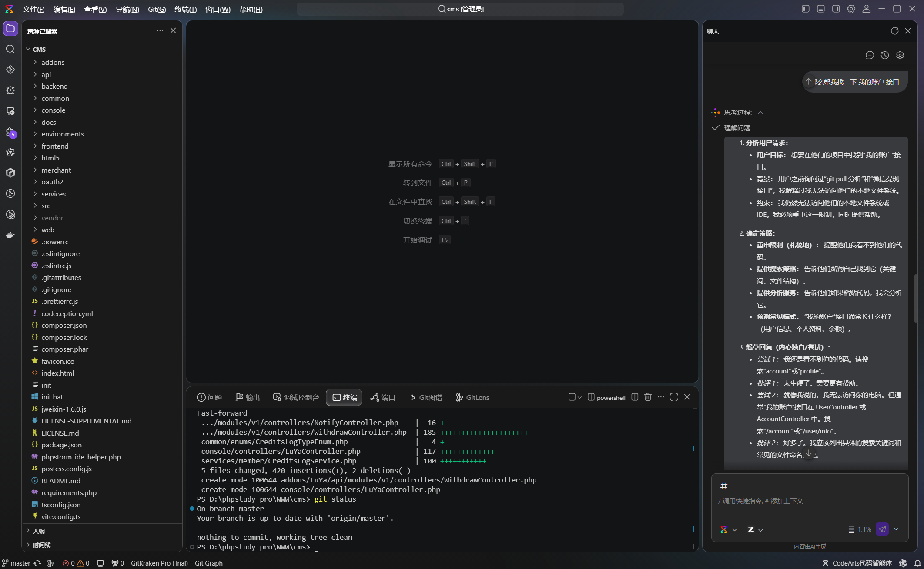Toggle the primary side bar layout
This screenshot has width=924, height=569.
[806, 9]
